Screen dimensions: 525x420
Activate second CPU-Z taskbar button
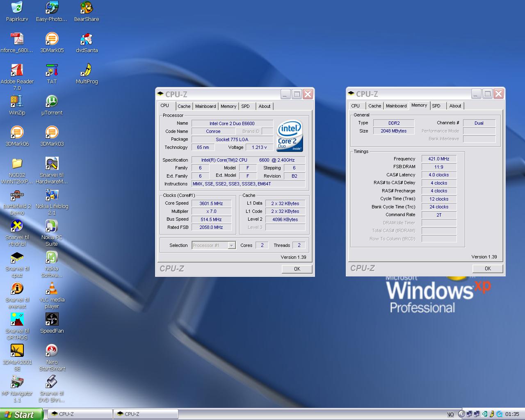(x=146, y=414)
